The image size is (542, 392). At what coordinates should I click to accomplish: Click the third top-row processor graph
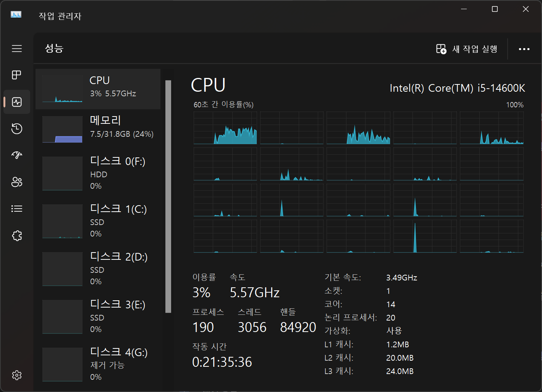coord(358,128)
